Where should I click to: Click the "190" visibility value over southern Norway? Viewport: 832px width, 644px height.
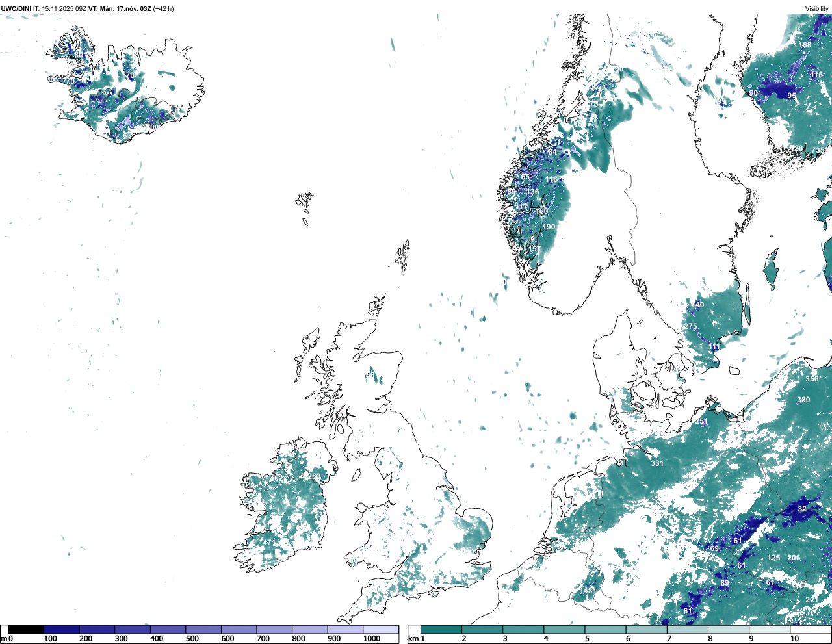tap(549, 227)
